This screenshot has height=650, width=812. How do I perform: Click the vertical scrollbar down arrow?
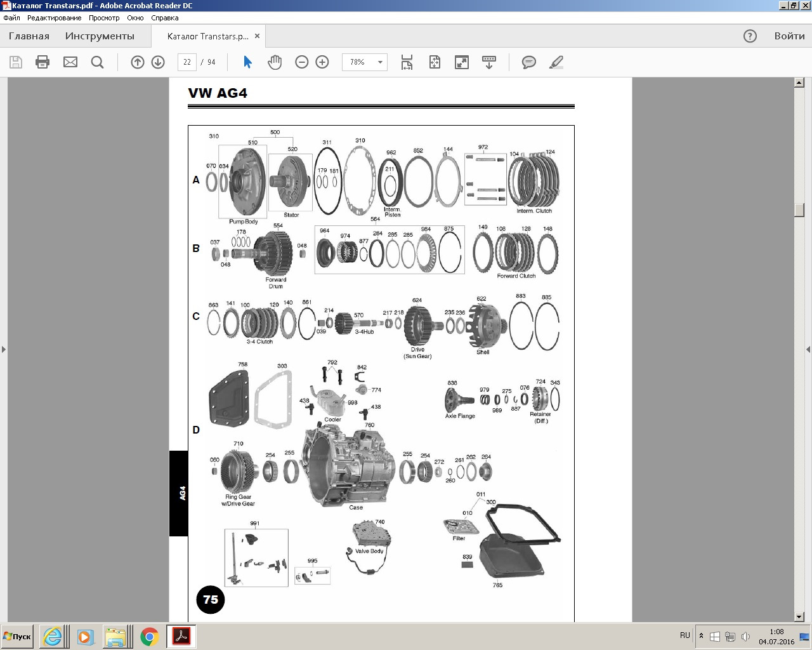point(799,617)
